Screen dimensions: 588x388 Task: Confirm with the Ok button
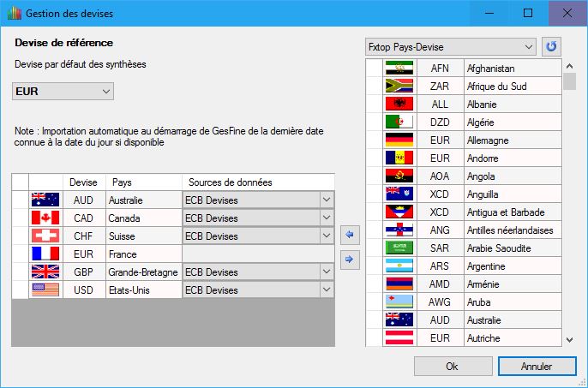[452, 366]
